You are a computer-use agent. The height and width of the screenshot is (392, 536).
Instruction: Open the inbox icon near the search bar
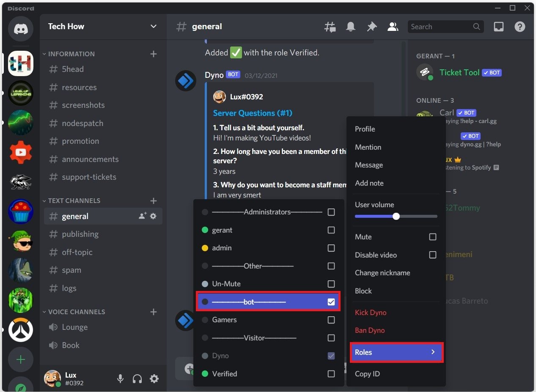(x=498, y=26)
